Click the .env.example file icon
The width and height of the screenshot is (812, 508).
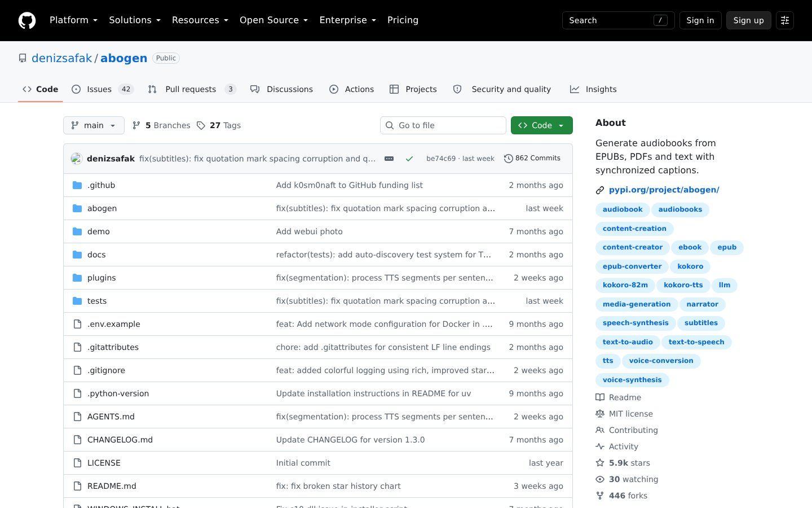coord(77,324)
